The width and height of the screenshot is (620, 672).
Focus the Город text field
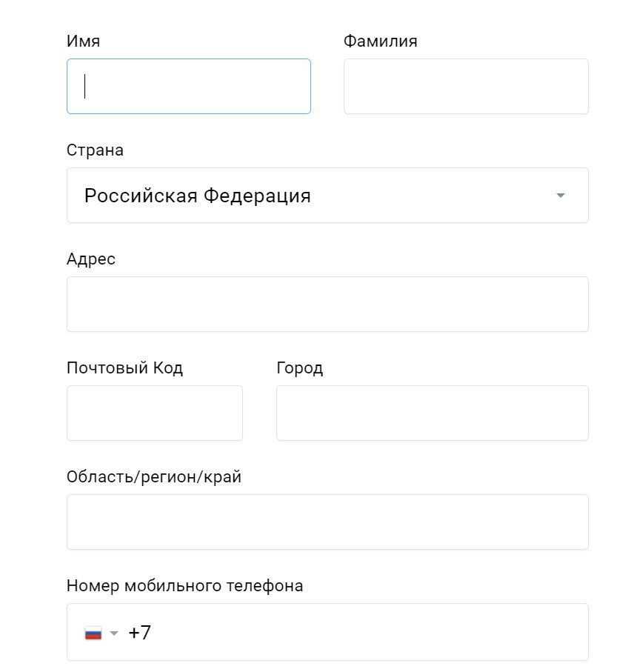(x=432, y=413)
